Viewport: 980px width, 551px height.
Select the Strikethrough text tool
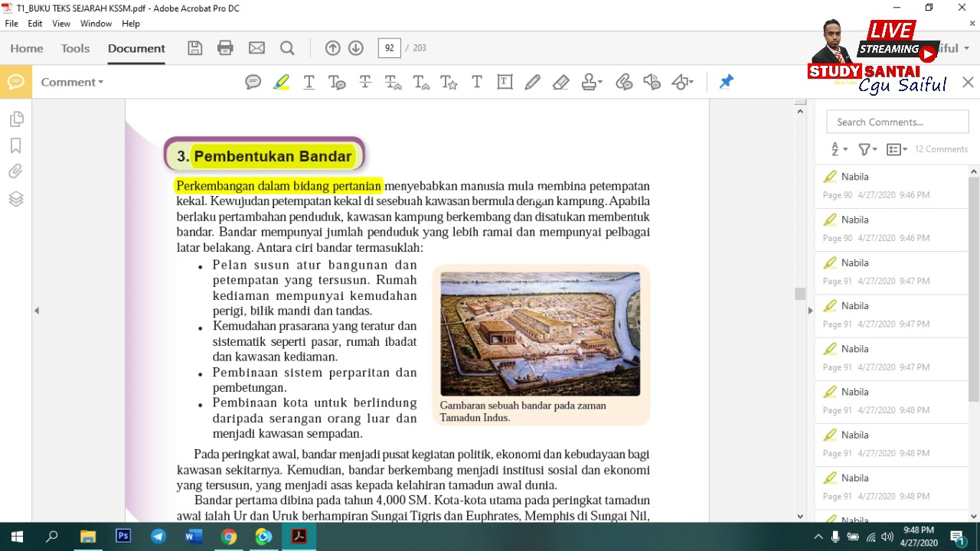point(365,82)
